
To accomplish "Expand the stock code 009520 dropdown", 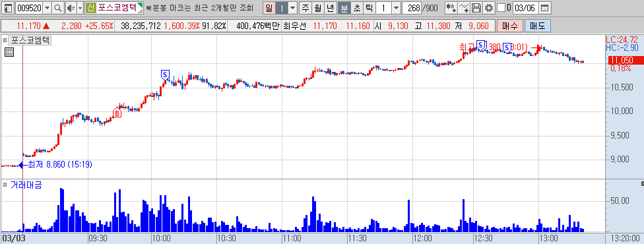I will (48, 8).
